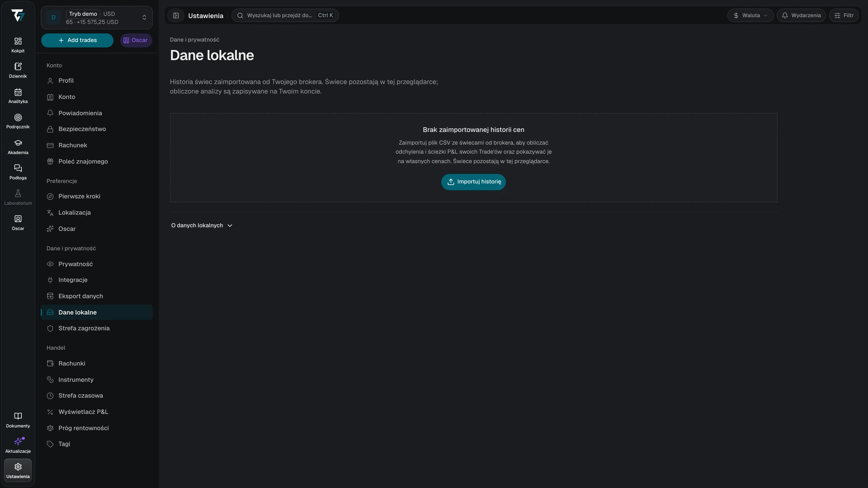Open Powiadomienia settings item
This screenshot has width=868, height=488.
click(97, 113)
